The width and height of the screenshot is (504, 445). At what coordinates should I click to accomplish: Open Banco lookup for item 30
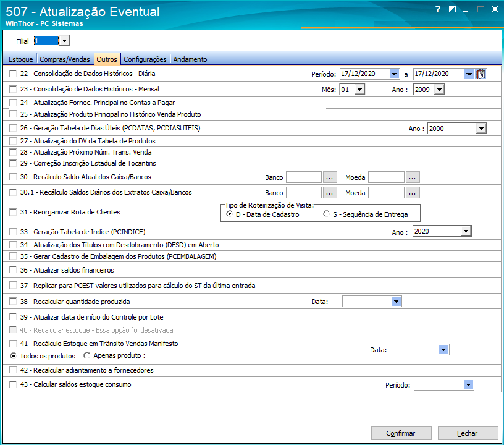click(330, 177)
